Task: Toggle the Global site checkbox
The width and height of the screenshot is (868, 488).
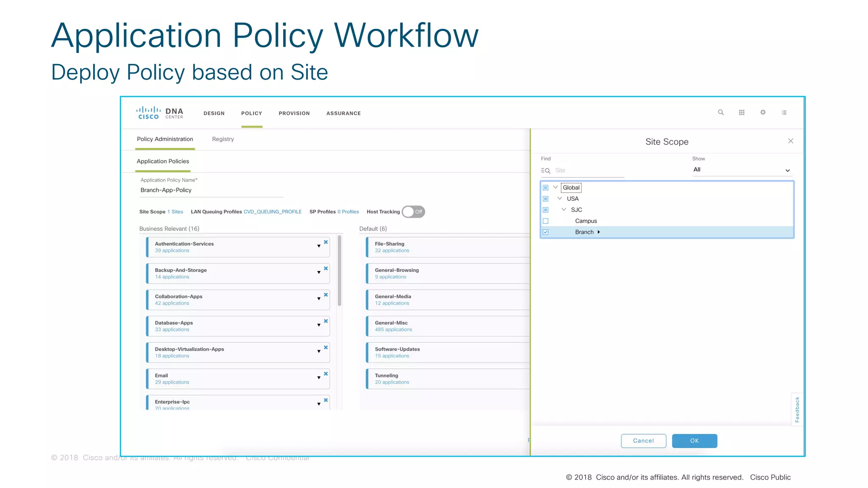Action: (x=545, y=188)
